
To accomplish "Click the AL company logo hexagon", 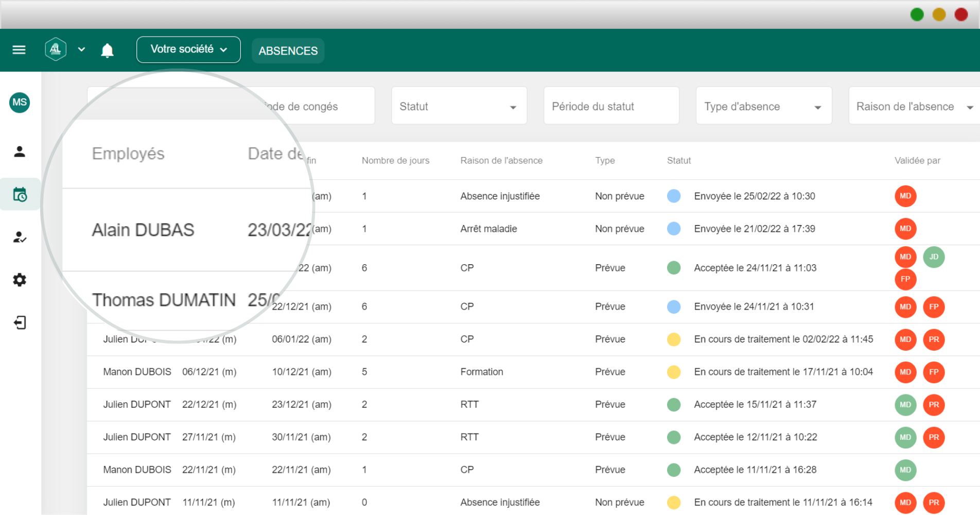I will point(56,49).
